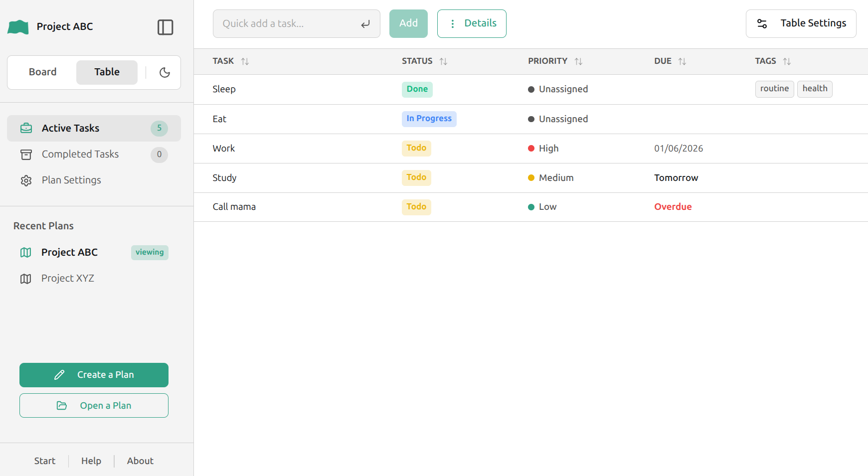The width and height of the screenshot is (868, 476).
Task: Open the Table Settings panel
Action: click(x=801, y=23)
